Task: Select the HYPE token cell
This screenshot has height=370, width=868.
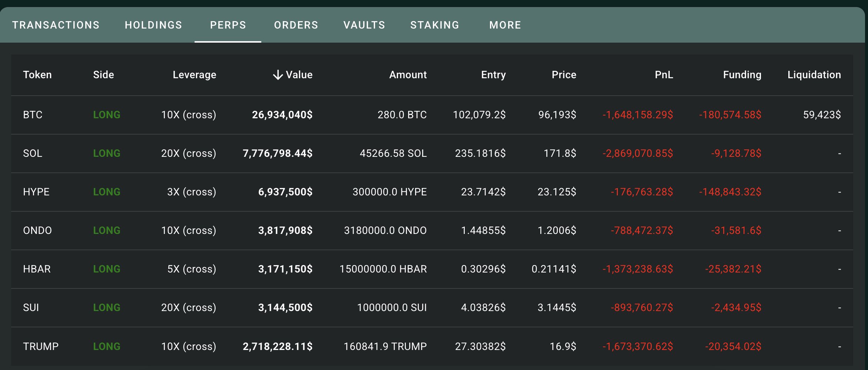Action: [36, 192]
